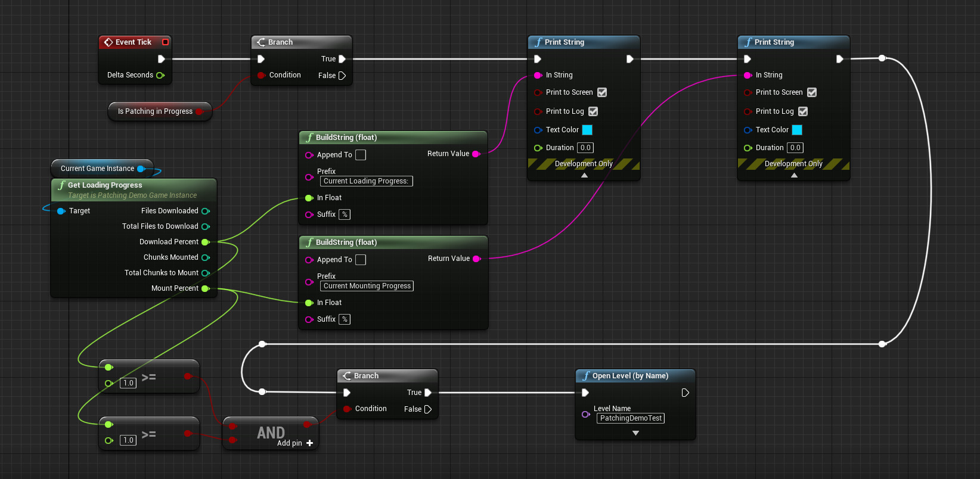
Task: Toggle Print to Log in right Print String
Action: 803,111
